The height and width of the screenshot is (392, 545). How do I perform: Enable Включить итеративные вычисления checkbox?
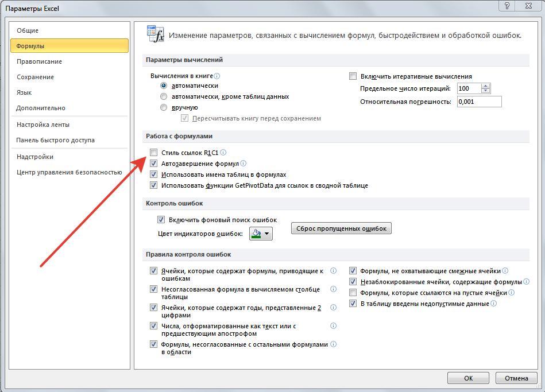tap(353, 76)
